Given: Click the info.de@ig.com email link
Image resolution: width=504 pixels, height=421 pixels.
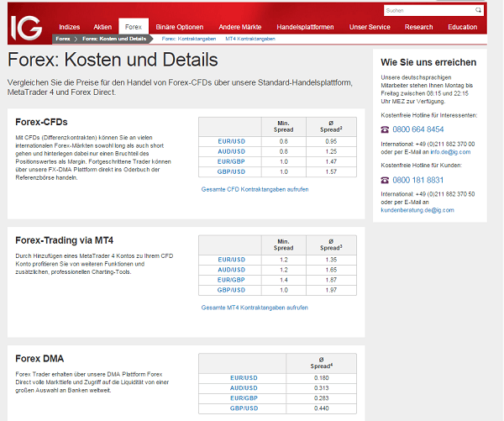Looking at the screenshot, I should tap(450, 152).
